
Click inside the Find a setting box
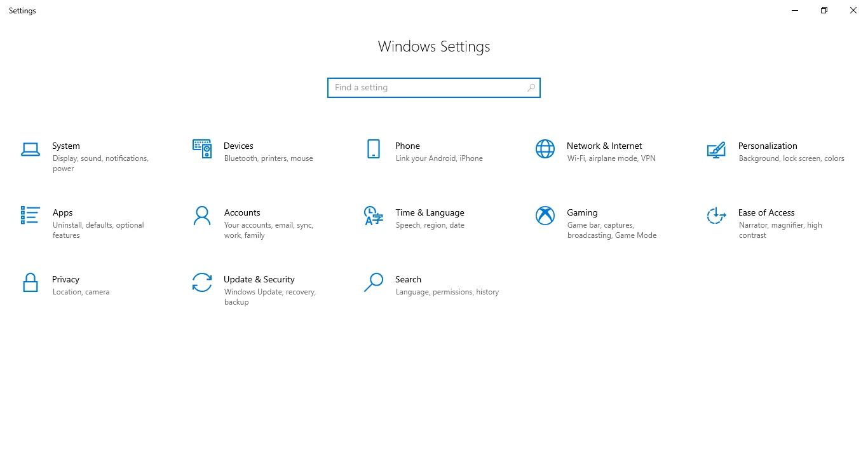pyautogui.click(x=419, y=87)
